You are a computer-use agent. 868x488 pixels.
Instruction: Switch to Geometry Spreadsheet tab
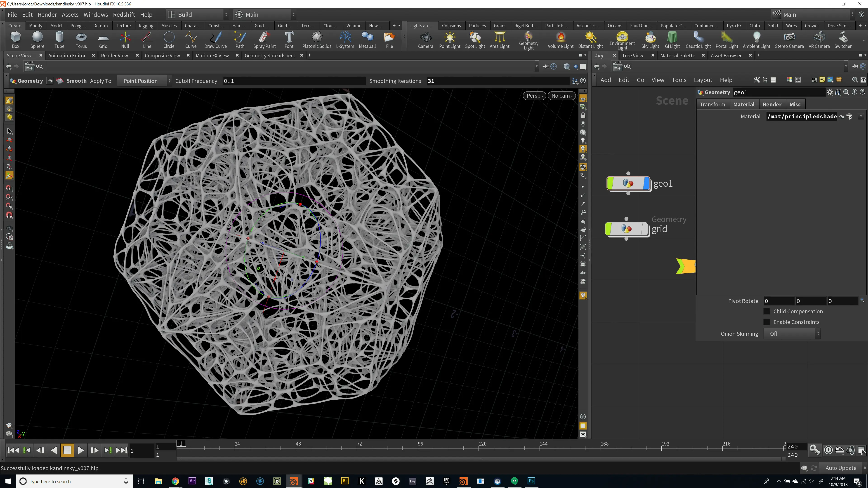[x=270, y=56]
